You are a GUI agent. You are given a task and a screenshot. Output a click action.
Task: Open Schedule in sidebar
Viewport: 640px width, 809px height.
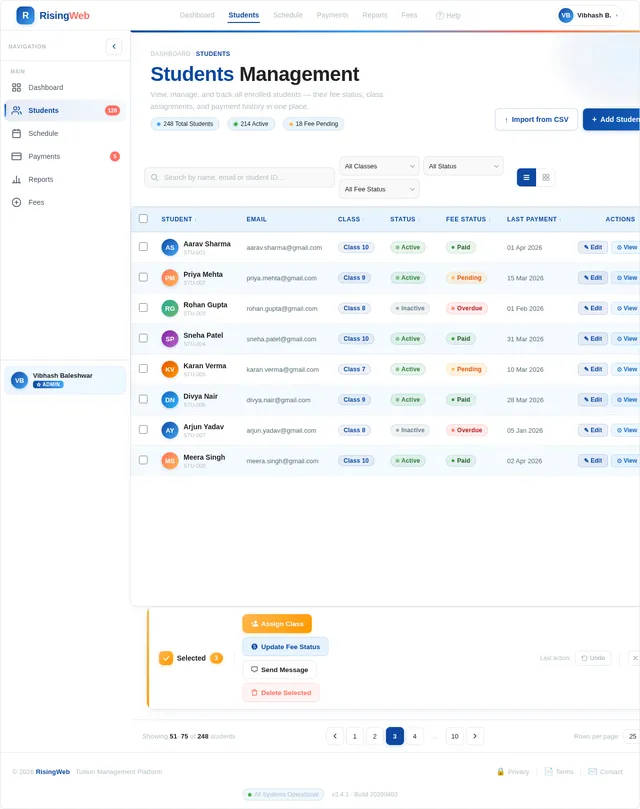pyautogui.click(x=43, y=133)
